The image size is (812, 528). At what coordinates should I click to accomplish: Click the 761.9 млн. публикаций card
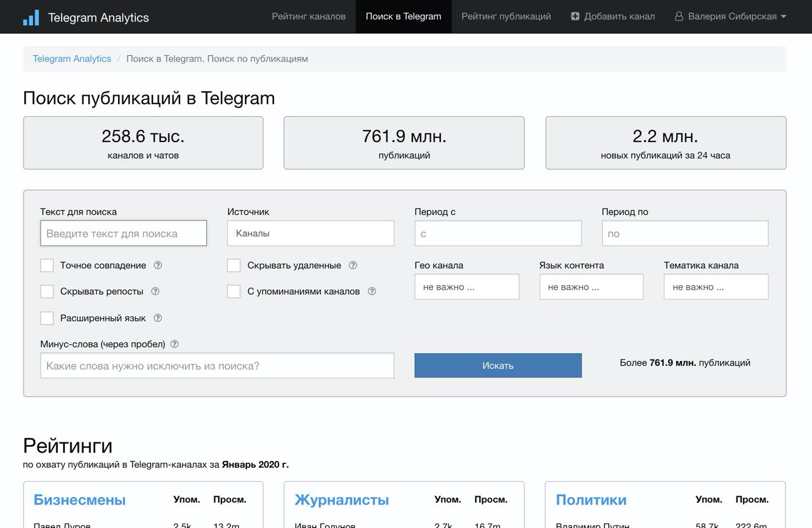[x=404, y=143]
